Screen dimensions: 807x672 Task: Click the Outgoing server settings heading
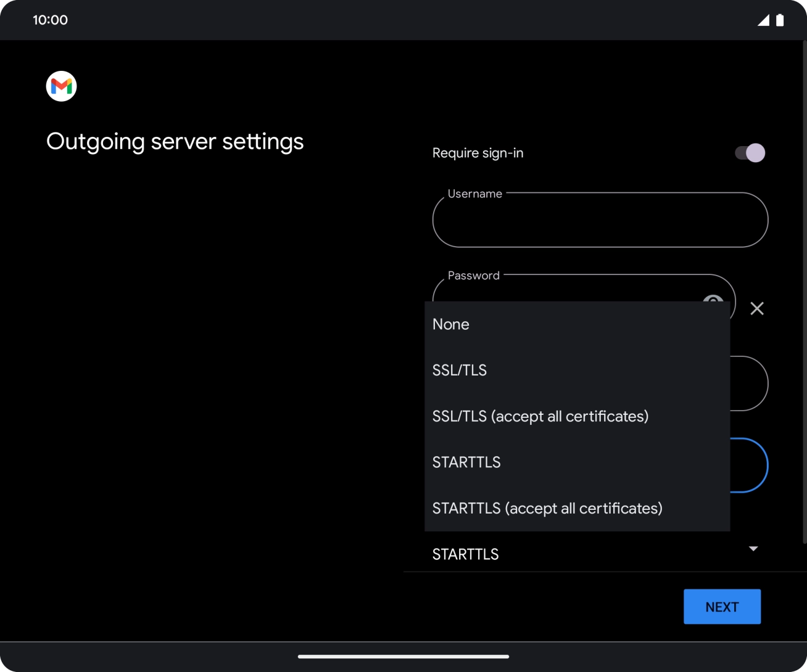click(175, 141)
